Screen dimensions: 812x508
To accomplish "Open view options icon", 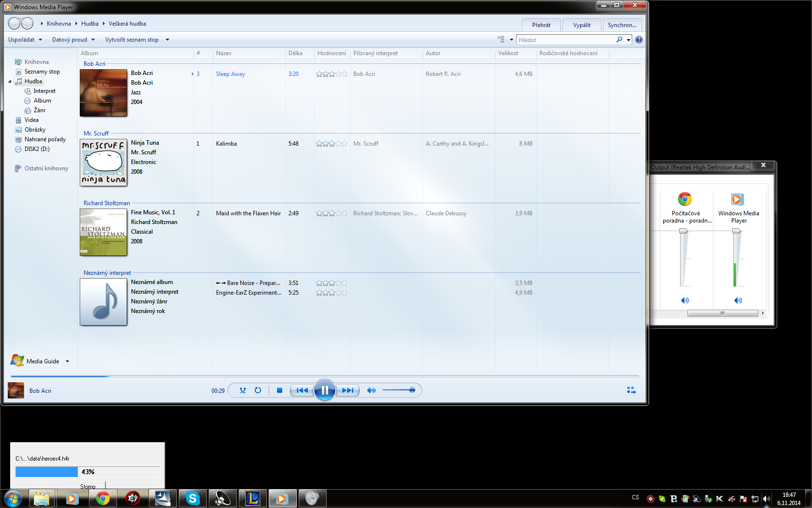I will (501, 40).
